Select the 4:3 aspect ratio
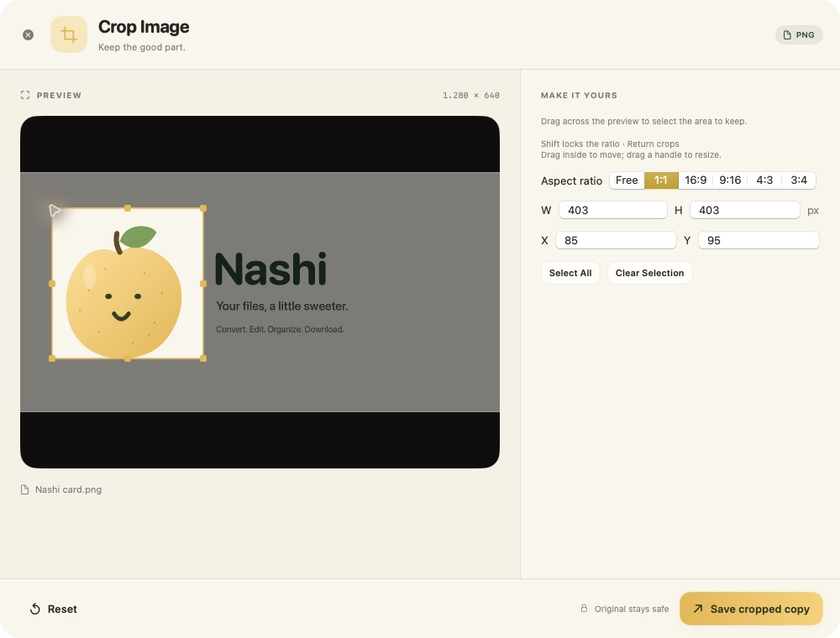 click(x=764, y=180)
